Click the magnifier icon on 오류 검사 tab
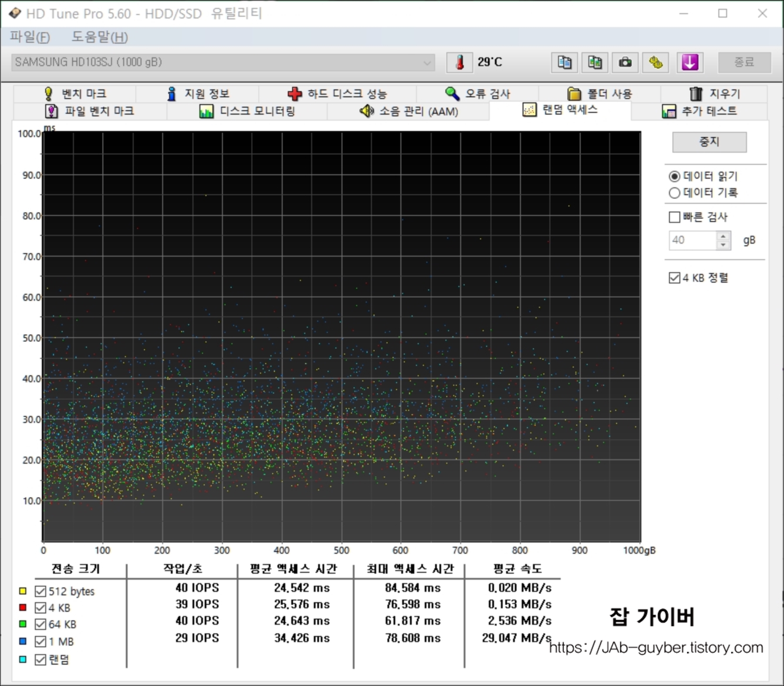Image resolution: width=784 pixels, height=686 pixels. coord(452,94)
